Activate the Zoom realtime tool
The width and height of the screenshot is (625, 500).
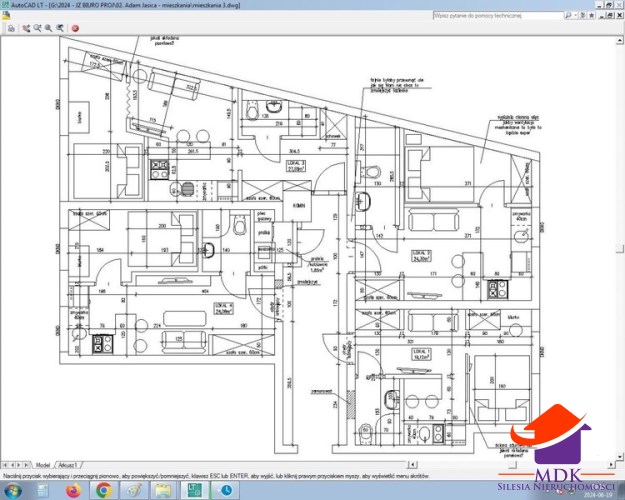pyautogui.click(x=36, y=28)
